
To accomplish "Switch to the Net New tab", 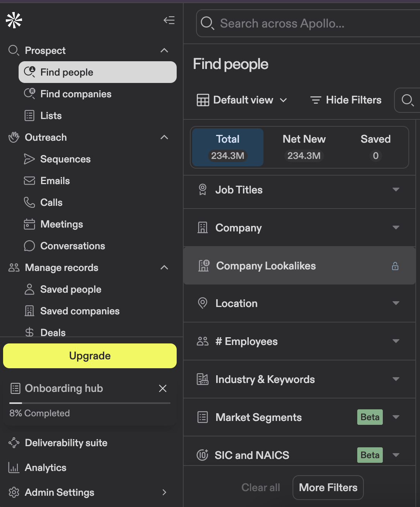I will (x=304, y=147).
